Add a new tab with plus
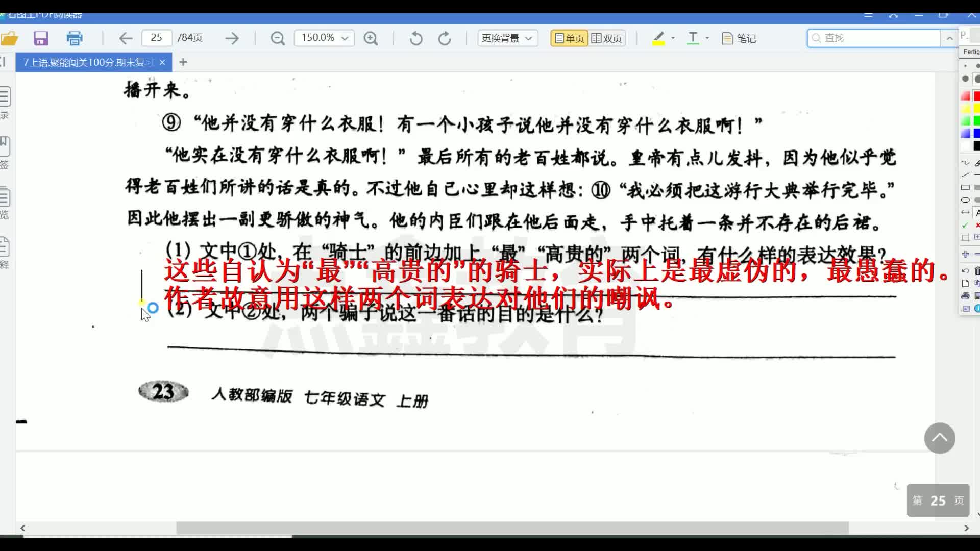 183,62
